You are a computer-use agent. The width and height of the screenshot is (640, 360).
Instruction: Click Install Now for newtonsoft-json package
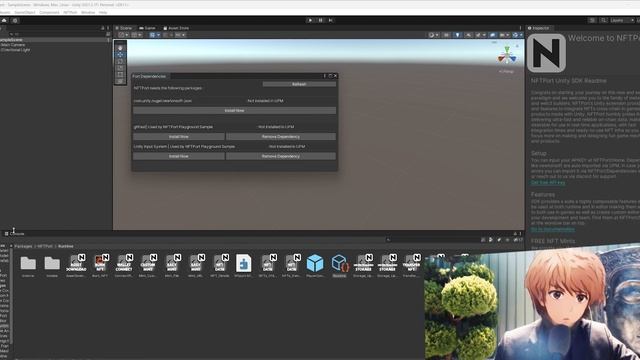pos(235,111)
